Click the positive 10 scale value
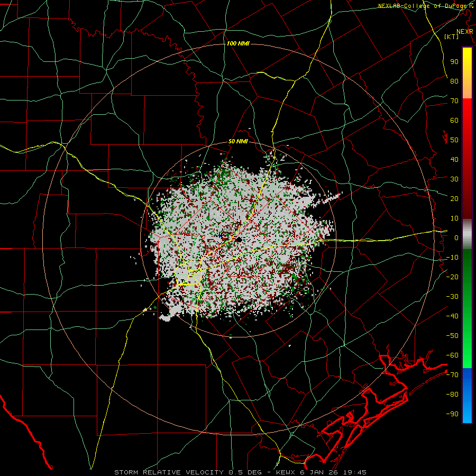This screenshot has width=476, height=476. (454, 218)
